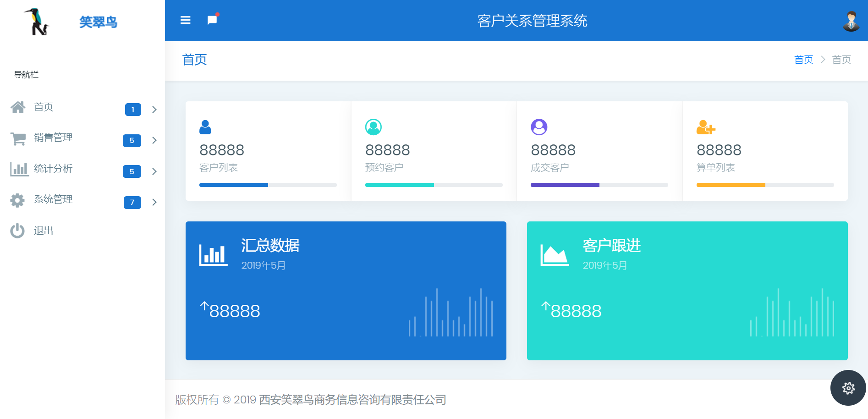The height and width of the screenshot is (419, 868).
Task: Click the orange progress bar under 算单列表
Action: point(765,185)
